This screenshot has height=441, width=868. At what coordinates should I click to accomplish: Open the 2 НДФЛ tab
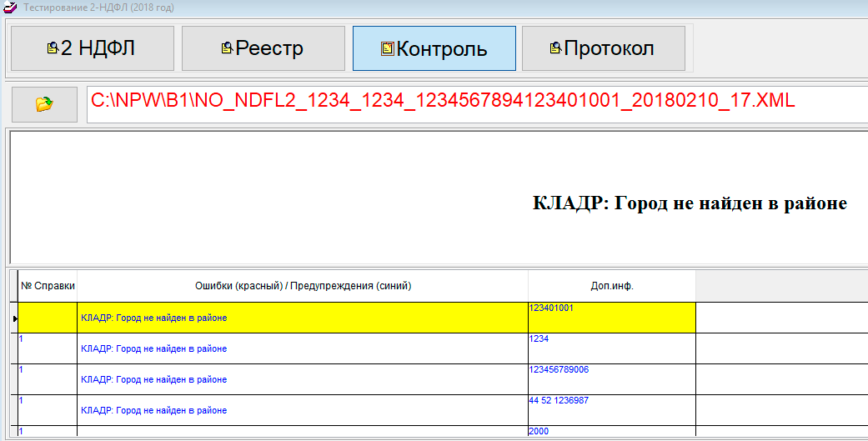click(93, 48)
